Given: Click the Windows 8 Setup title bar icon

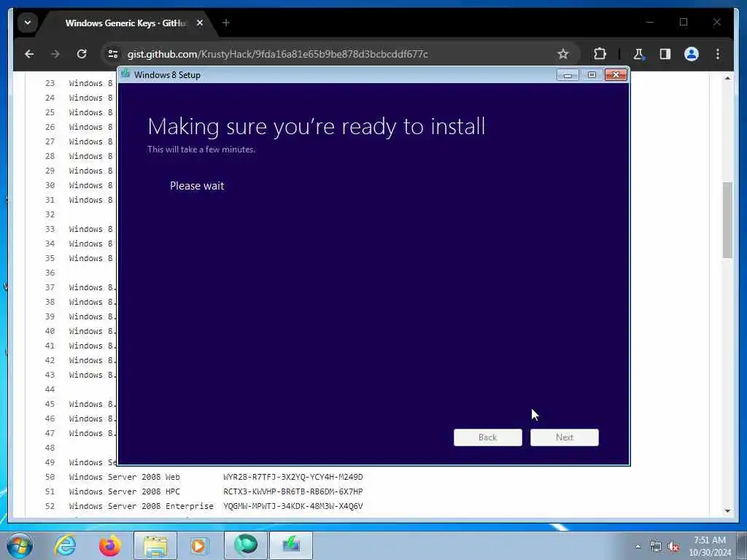Looking at the screenshot, I should 125,74.
